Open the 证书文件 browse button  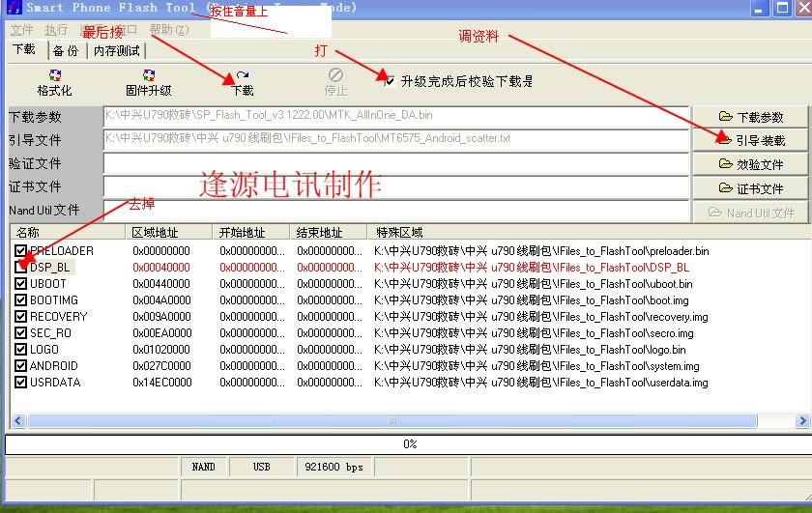[x=751, y=188]
